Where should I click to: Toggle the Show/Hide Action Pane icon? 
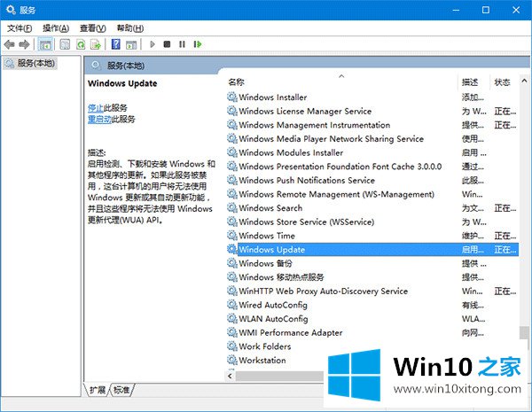131,44
